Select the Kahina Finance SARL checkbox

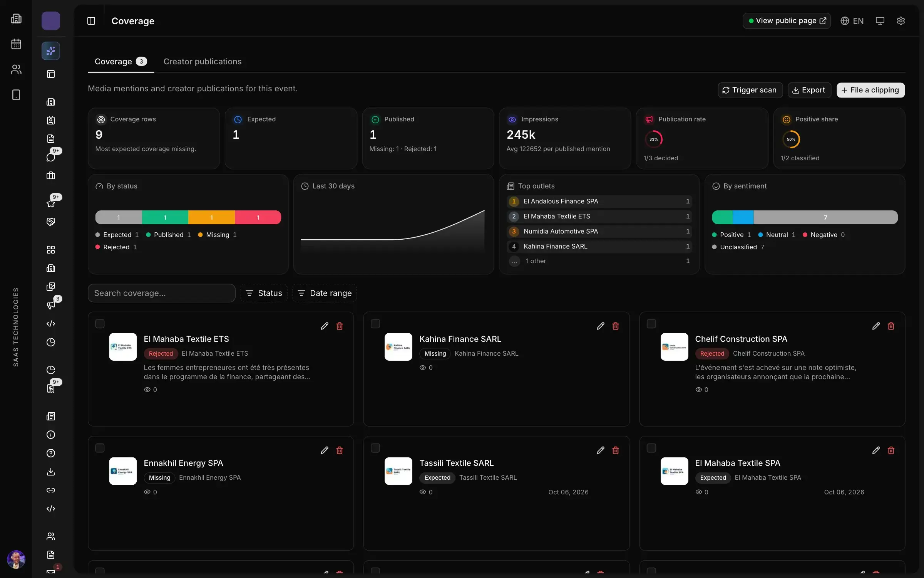(375, 324)
